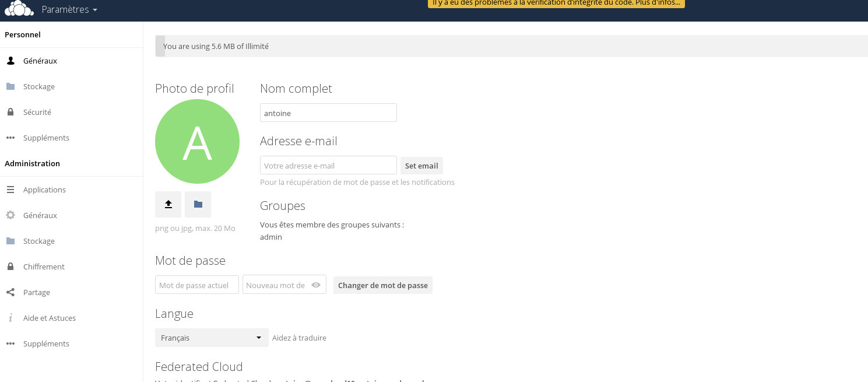The width and height of the screenshot is (868, 382).
Task: Go to the Chiffrement admin section
Action: [44, 267]
